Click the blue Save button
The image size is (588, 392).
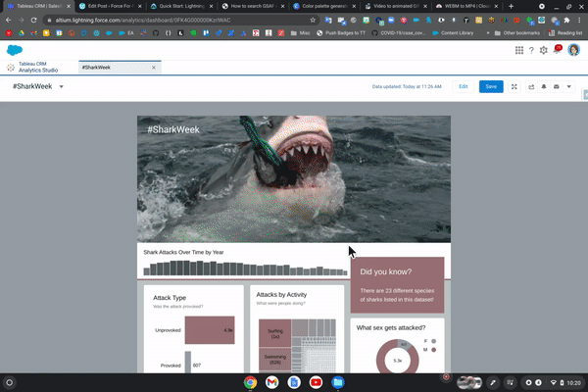[x=490, y=86]
